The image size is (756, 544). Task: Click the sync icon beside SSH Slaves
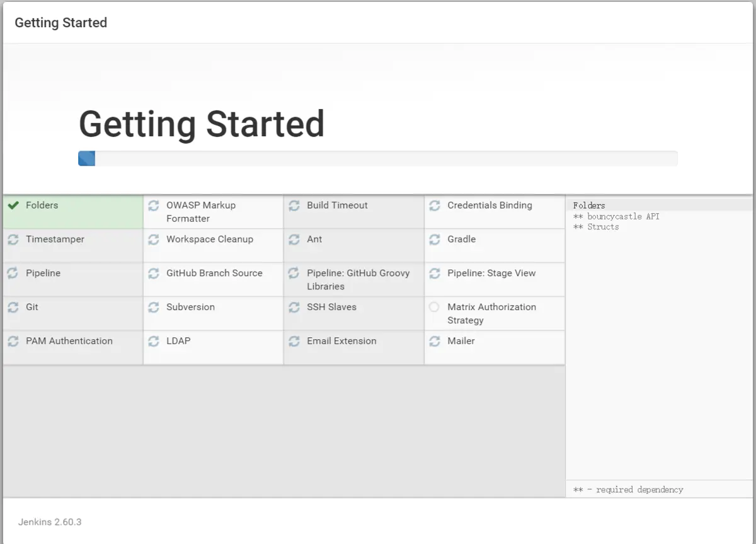pyautogui.click(x=294, y=308)
